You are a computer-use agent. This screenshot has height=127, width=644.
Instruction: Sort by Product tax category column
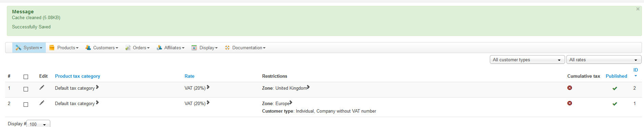pos(78,76)
